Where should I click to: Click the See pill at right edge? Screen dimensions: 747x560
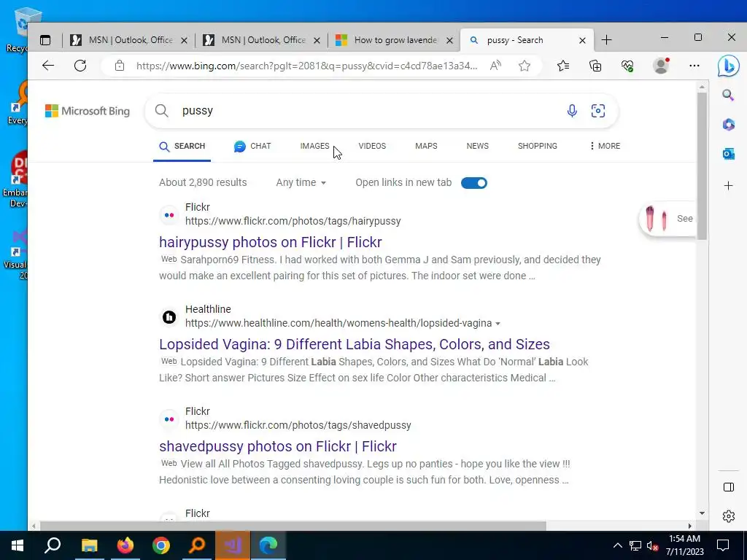click(x=667, y=219)
